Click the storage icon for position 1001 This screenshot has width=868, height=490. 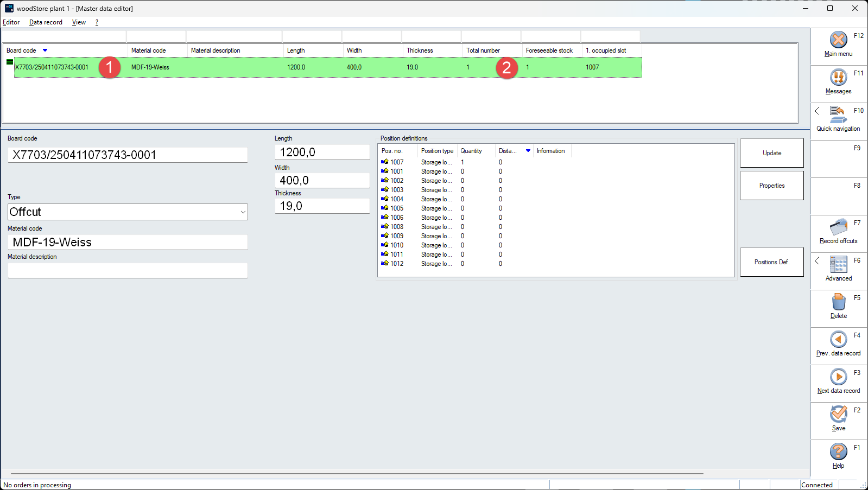click(x=385, y=171)
